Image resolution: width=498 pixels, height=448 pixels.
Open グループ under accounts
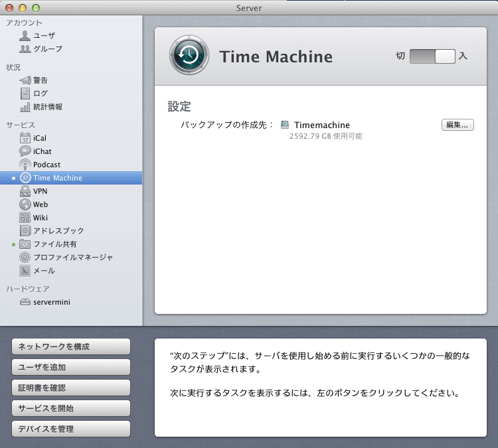click(x=47, y=49)
